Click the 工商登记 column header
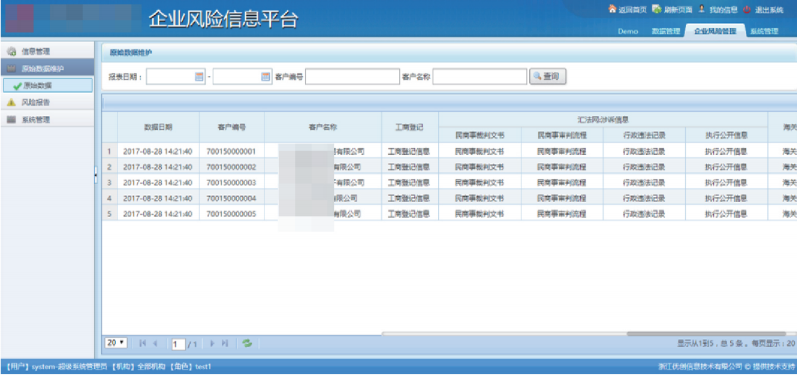Screen dimensions: 797x375 tap(410, 128)
